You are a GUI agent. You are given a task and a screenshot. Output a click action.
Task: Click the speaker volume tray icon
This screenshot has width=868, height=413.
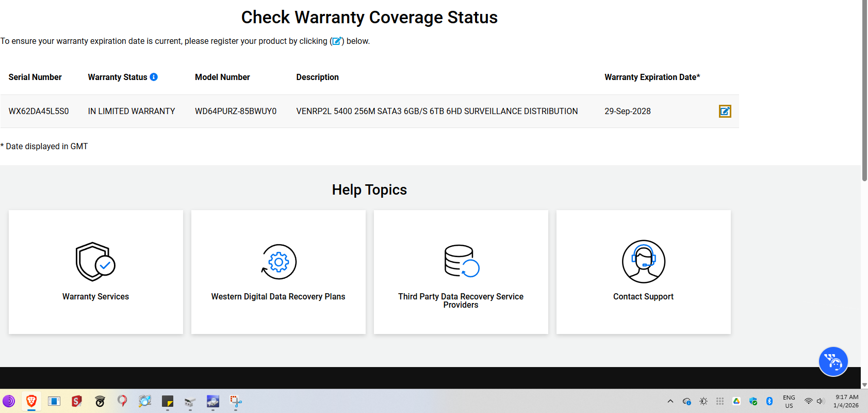point(820,401)
